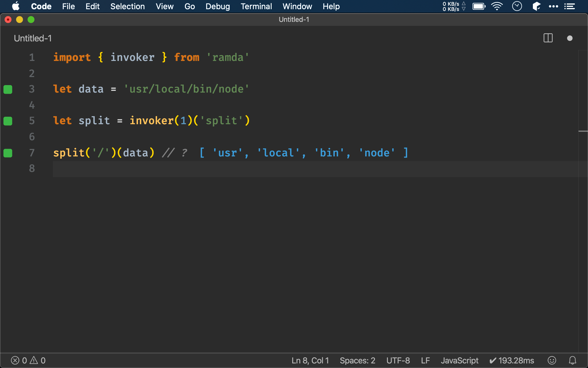Change end of line sequence LF

[x=425, y=361]
